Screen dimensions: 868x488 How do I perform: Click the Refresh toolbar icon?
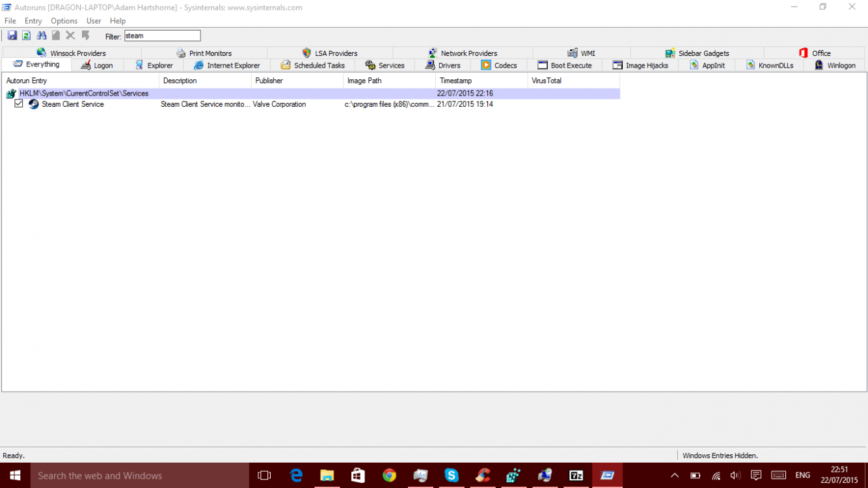[27, 36]
